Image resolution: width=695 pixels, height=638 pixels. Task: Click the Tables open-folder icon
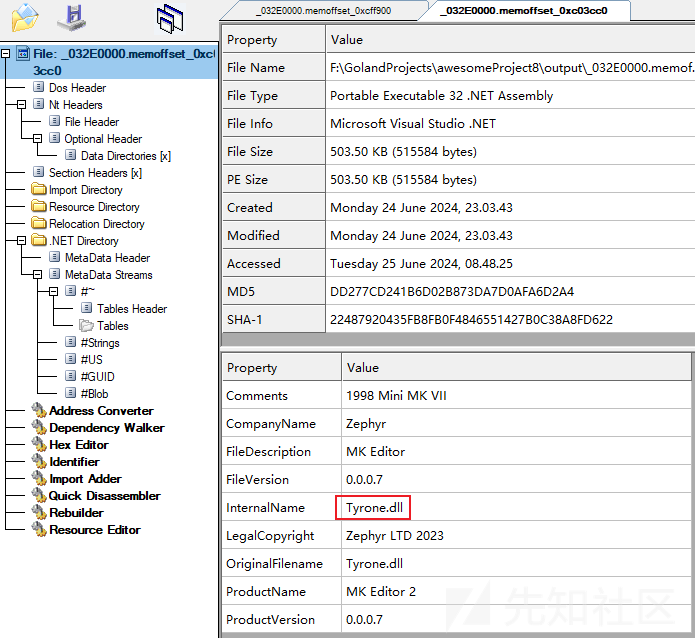pyautogui.click(x=86, y=325)
